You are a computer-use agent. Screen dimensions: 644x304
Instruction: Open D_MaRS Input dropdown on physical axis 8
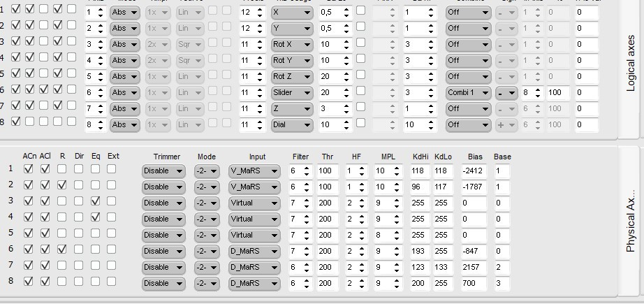coord(255,283)
